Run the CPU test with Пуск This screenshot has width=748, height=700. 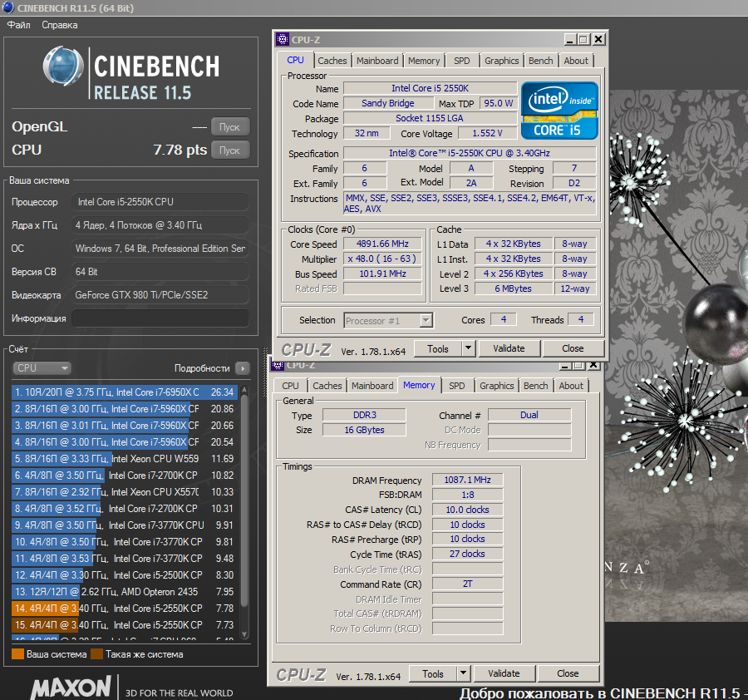pos(230,150)
